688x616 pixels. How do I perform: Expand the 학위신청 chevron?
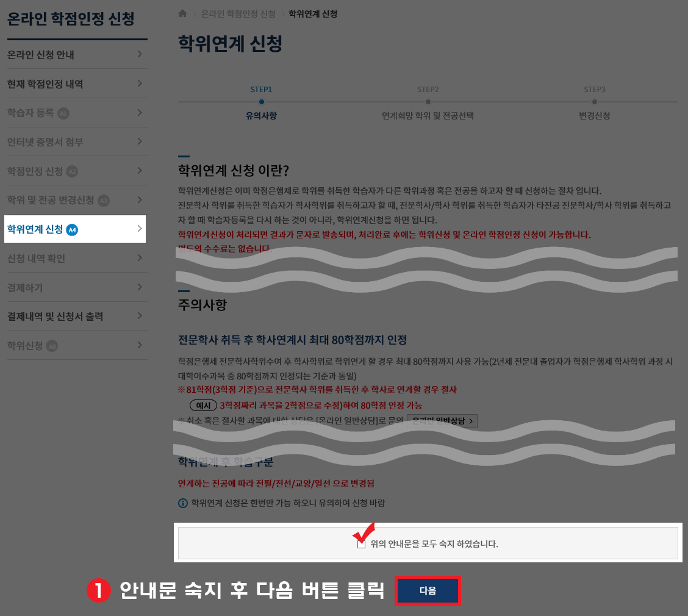coord(140,345)
